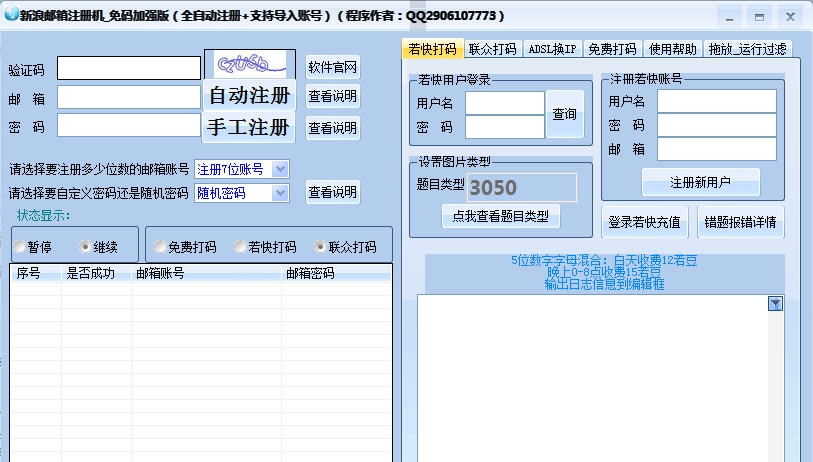Click the 输出日志信息到编辑框 text
The height and width of the screenshot is (462, 813).
tap(604, 284)
